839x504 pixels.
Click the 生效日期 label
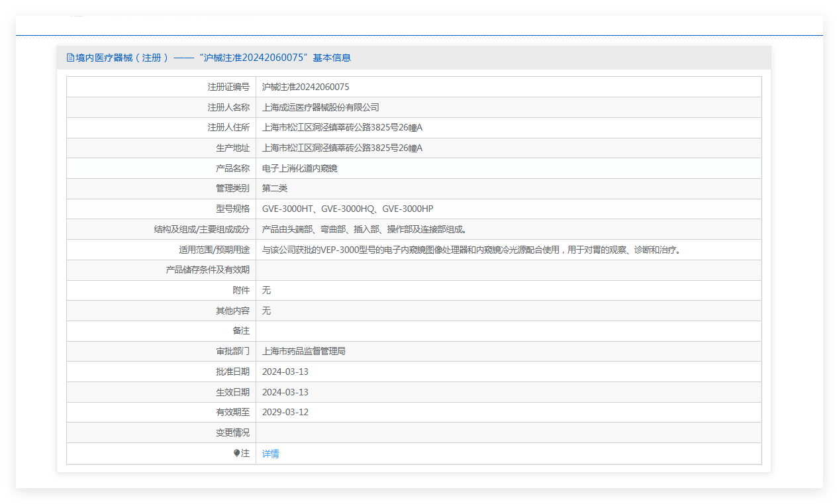(232, 392)
